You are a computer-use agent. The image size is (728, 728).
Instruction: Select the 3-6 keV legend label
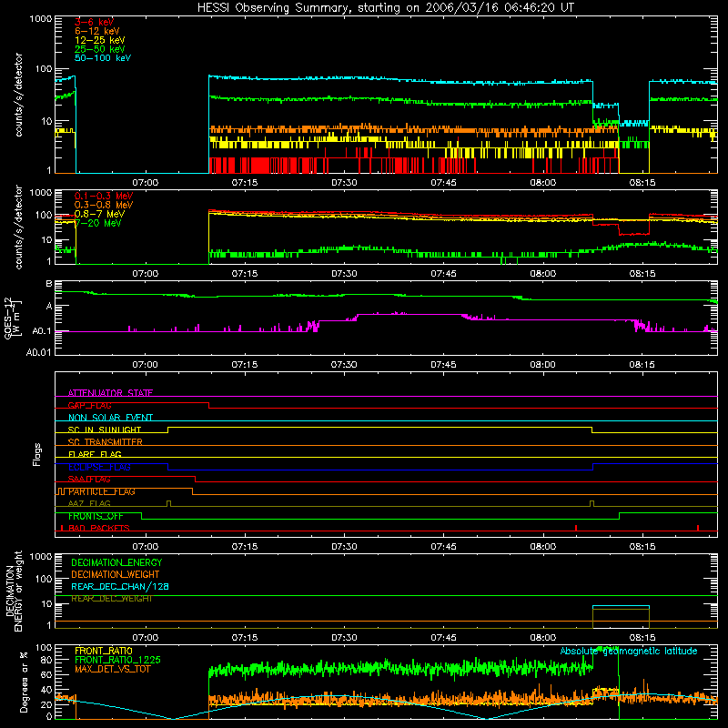94,22
